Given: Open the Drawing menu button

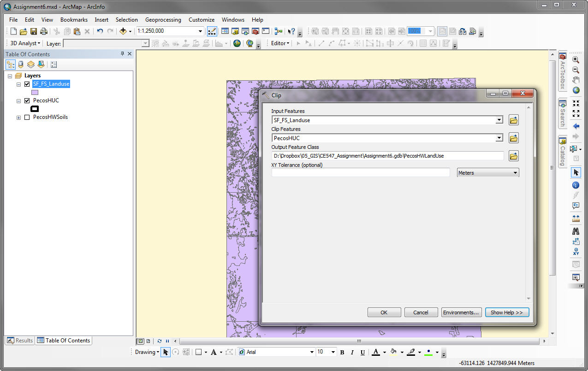Looking at the screenshot, I should click(147, 352).
